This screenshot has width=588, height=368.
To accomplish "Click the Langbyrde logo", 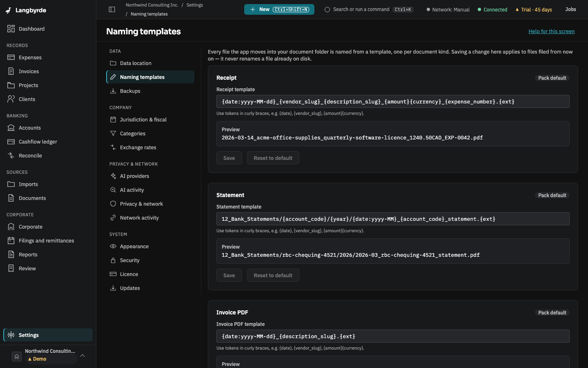I will pyautogui.click(x=26, y=10).
